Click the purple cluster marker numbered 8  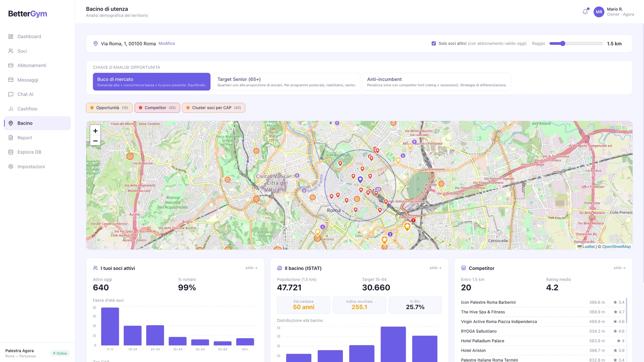[297, 176]
